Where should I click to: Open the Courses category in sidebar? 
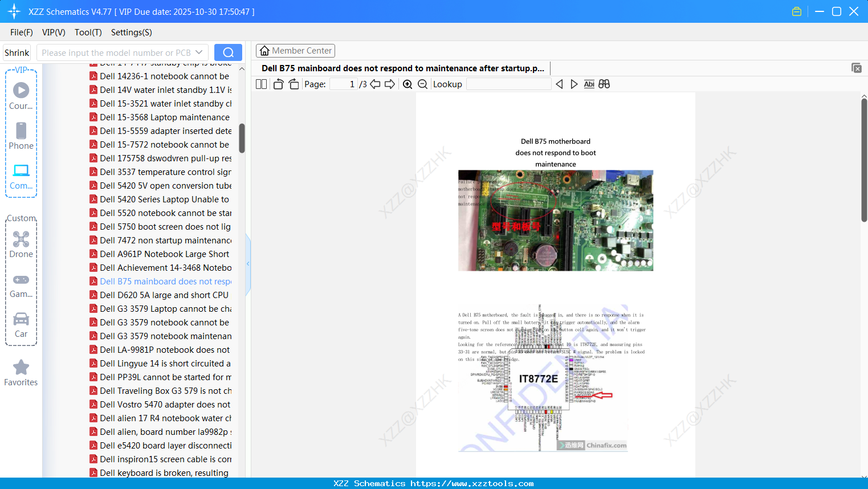pyautogui.click(x=21, y=96)
